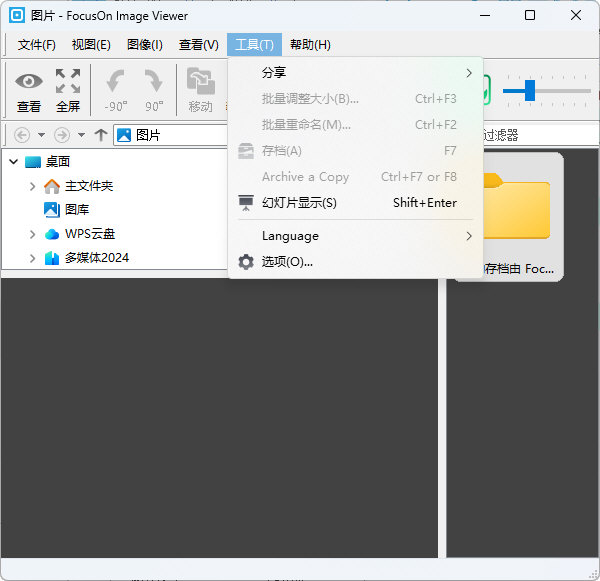The height and width of the screenshot is (581, 600).
Task: Rotate image 90° clockwise
Action: point(154,81)
